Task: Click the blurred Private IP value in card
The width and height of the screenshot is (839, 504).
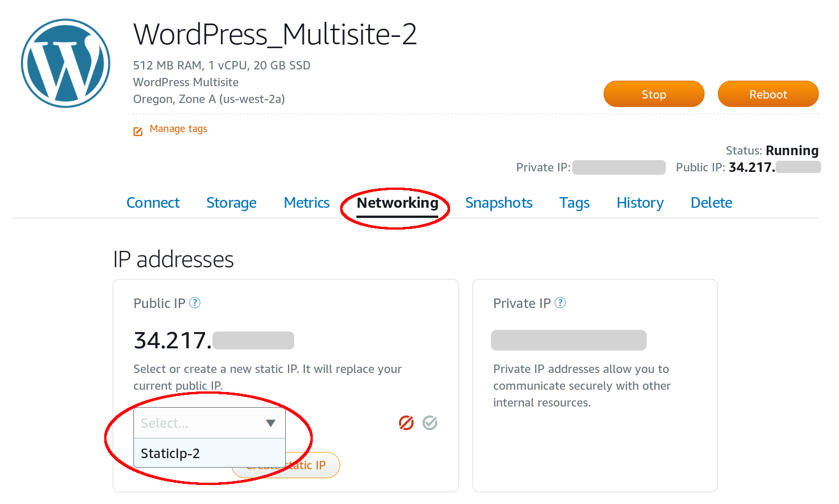Action: [569, 340]
